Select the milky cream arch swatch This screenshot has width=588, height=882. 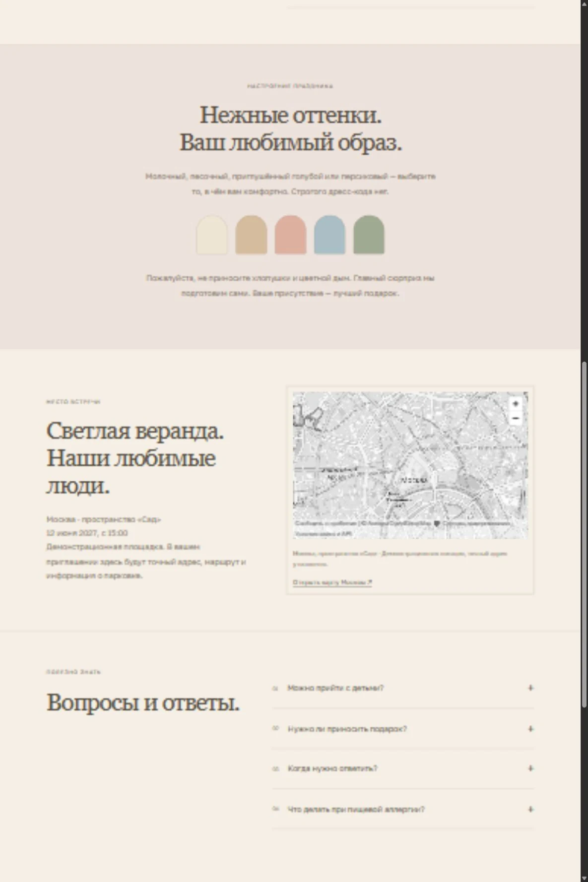point(212,235)
